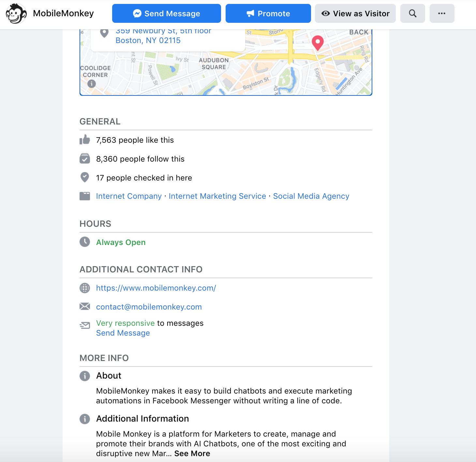Open https://www.mobilemonkey.com/ website link
The width and height of the screenshot is (476, 462).
point(156,288)
